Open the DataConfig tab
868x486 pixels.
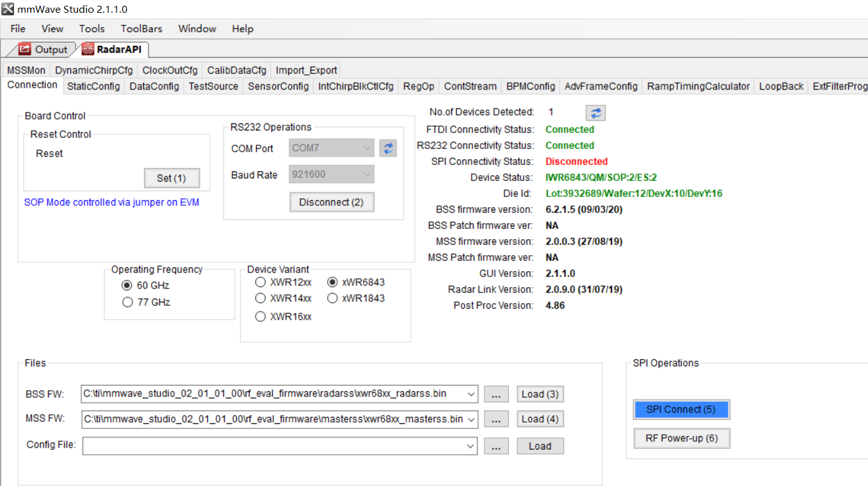click(x=154, y=86)
